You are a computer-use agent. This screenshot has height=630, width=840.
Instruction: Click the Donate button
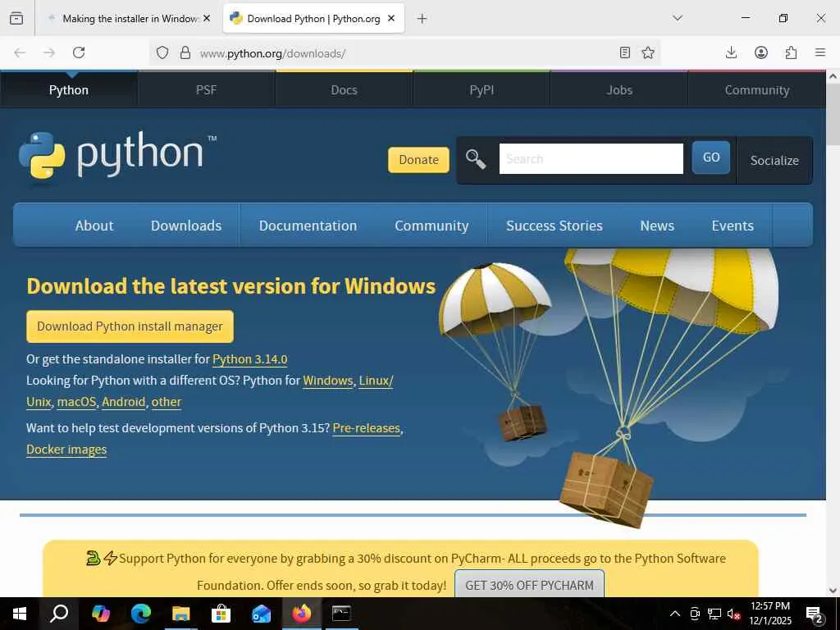[418, 160]
